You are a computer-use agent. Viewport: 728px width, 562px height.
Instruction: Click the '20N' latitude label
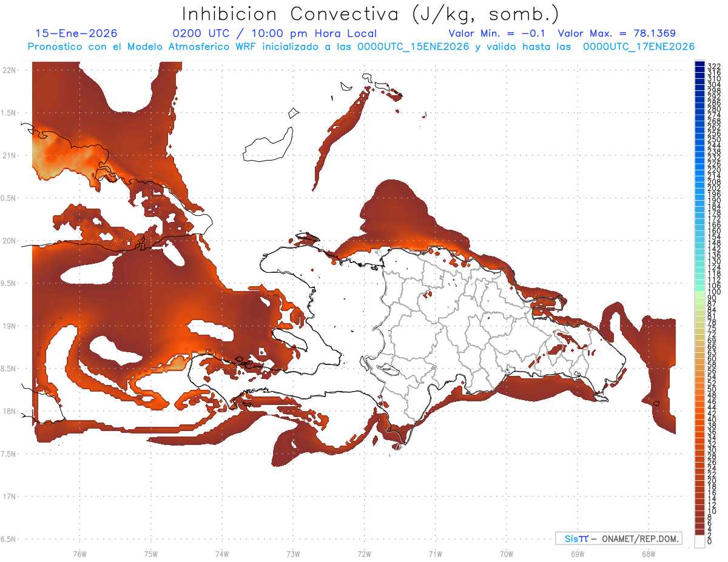click(x=9, y=241)
